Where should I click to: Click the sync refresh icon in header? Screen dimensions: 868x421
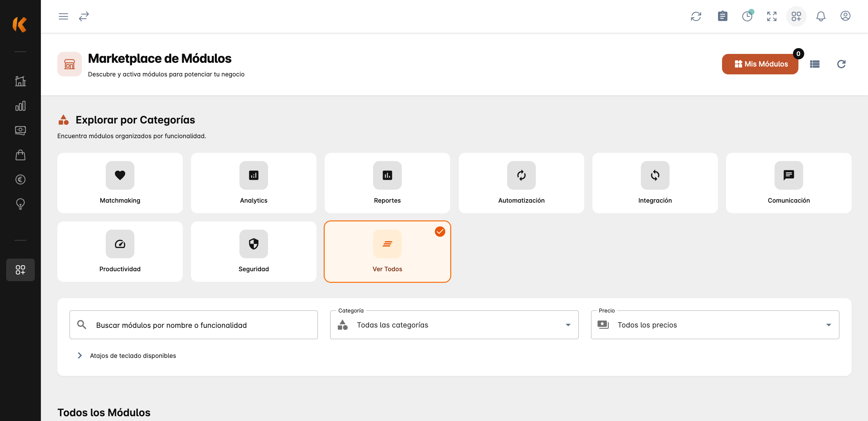pos(696,16)
